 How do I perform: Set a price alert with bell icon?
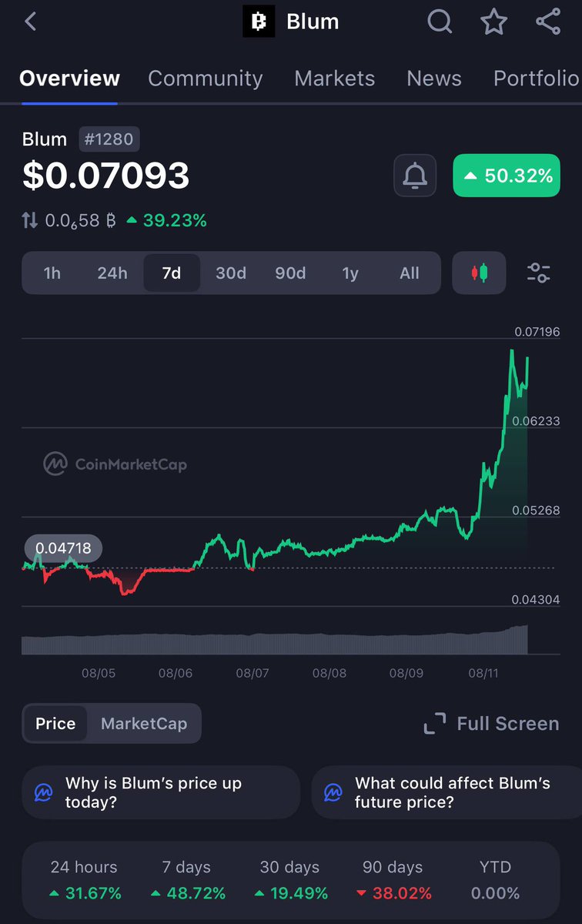coord(415,176)
